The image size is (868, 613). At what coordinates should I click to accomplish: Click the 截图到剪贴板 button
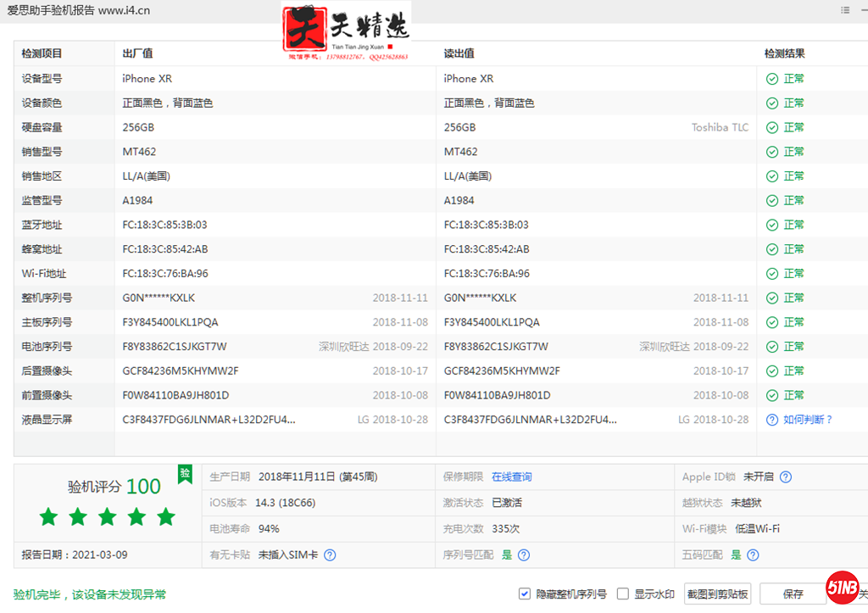(x=717, y=594)
